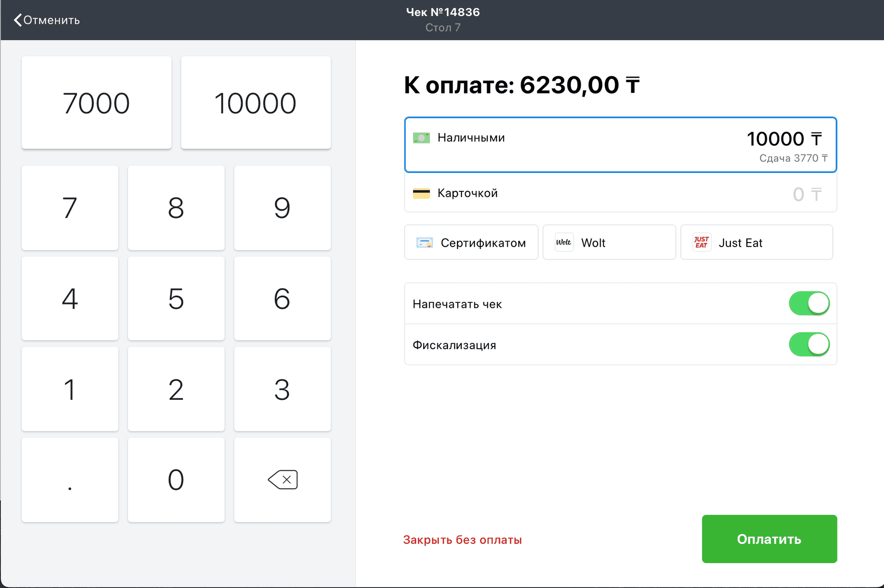The height and width of the screenshot is (588, 884).
Task: Tap digit 3 on the keypad
Action: [x=282, y=389]
